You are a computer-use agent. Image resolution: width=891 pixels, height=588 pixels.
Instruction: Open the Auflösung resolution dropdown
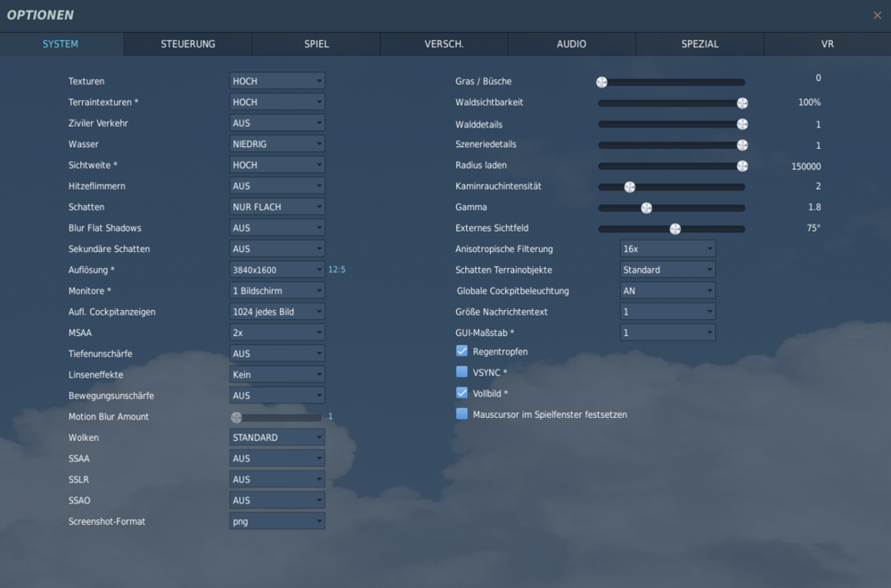click(276, 269)
